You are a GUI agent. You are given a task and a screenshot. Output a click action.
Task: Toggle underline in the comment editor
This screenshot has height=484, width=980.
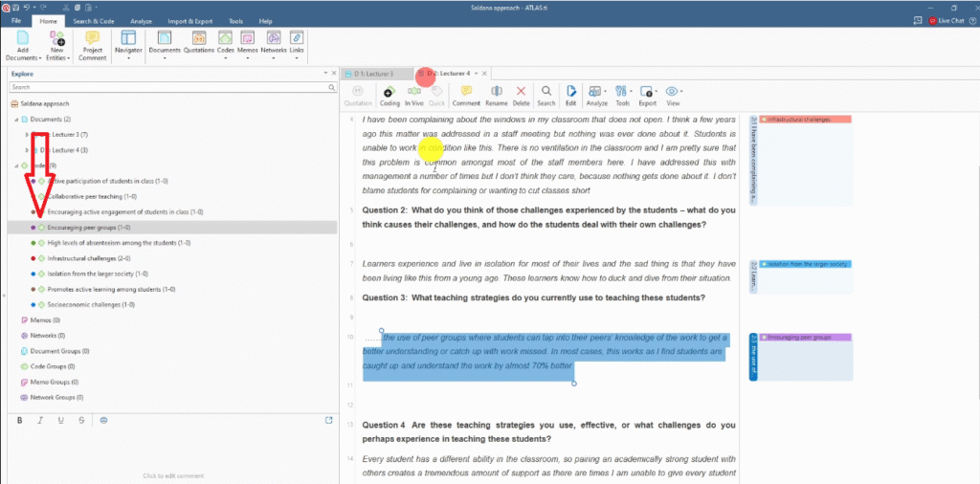60,420
